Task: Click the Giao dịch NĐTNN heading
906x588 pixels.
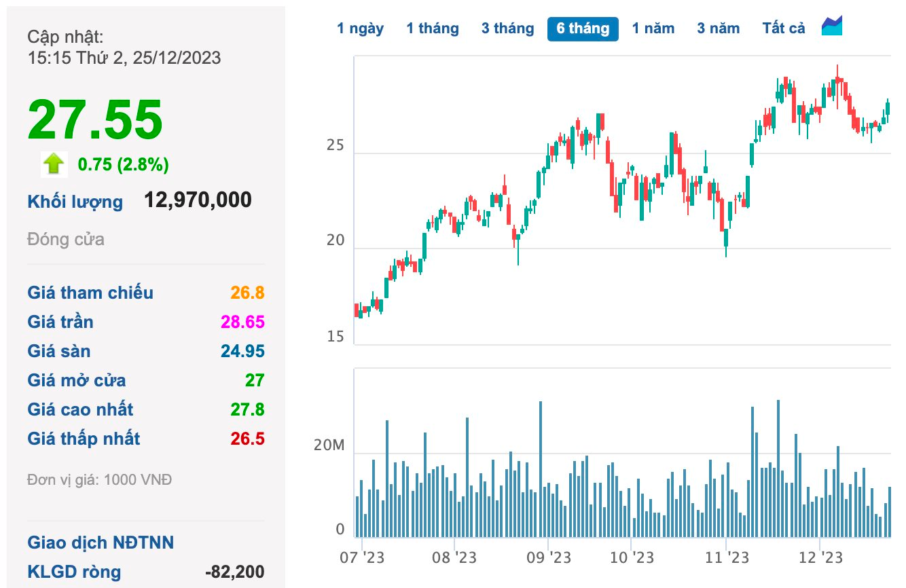Action: pyautogui.click(x=101, y=543)
